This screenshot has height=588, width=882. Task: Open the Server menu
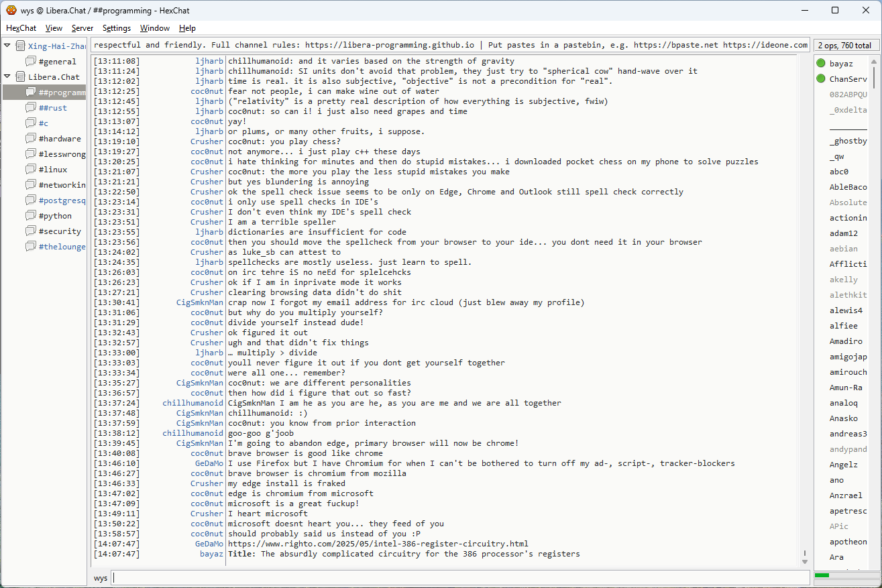pyautogui.click(x=82, y=28)
